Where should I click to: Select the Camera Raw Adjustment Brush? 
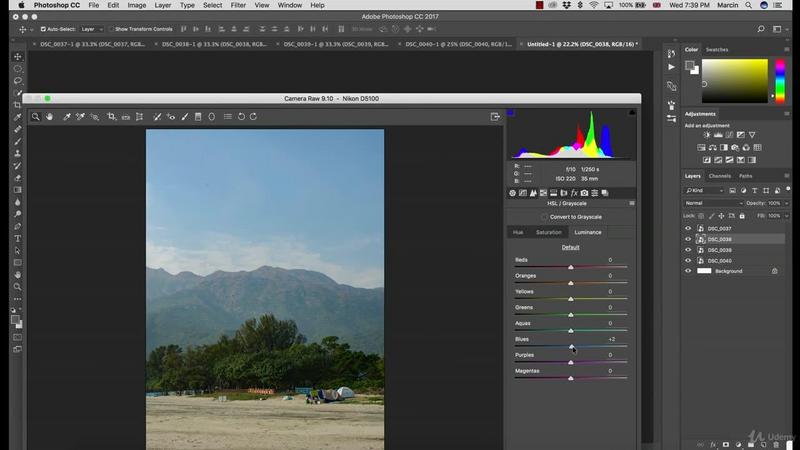pos(185,117)
